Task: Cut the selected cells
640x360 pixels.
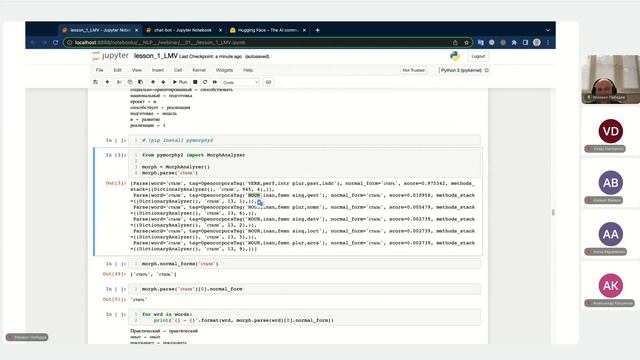Action: pos(119,82)
